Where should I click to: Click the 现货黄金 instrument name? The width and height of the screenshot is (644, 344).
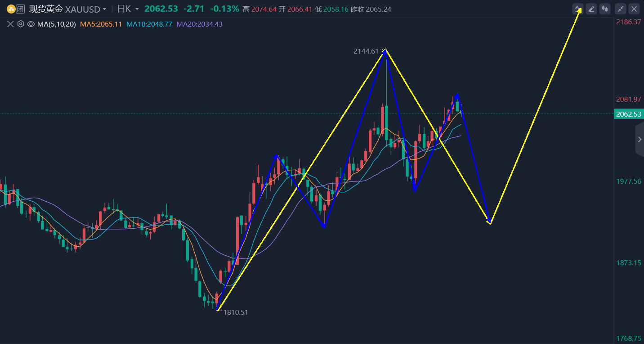[x=46, y=9]
